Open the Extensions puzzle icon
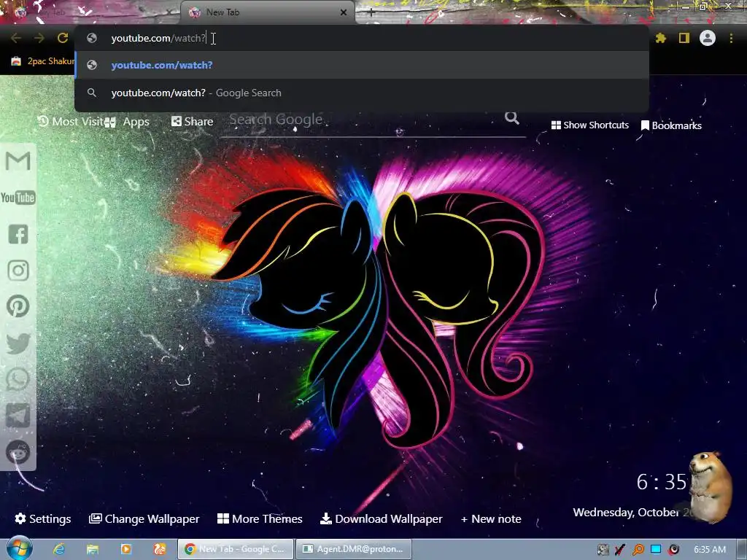The width and height of the screenshot is (747, 560). 661,38
